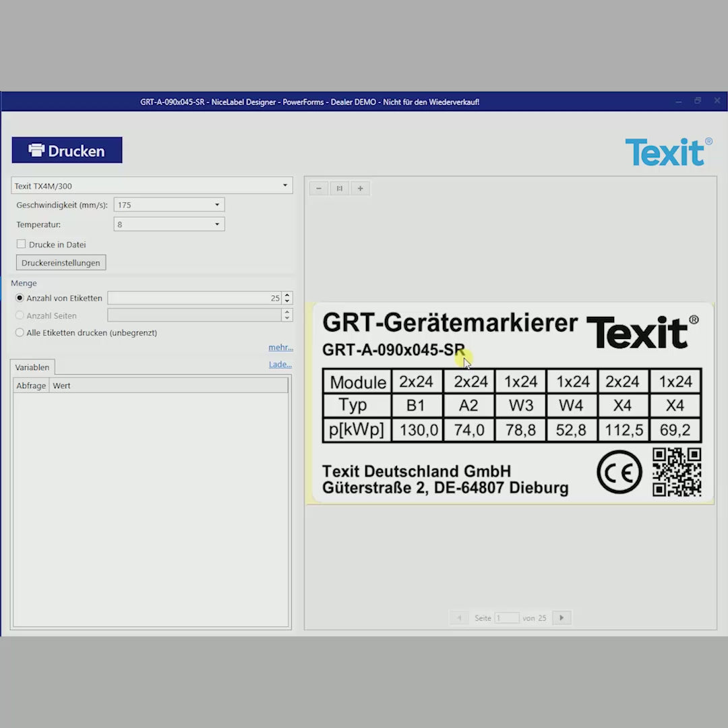Click GRT-A-090x045-SR text on label
The image size is (728, 728).
pyautogui.click(x=393, y=350)
